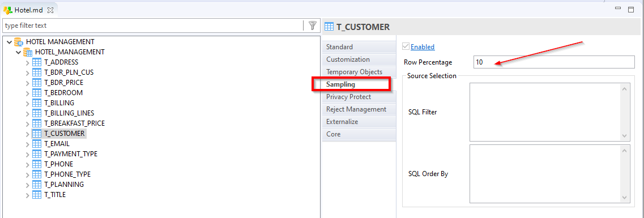Viewport: 644px width, 218px height.
Task: Click the T_PLANNING table icon
Action: [37, 185]
